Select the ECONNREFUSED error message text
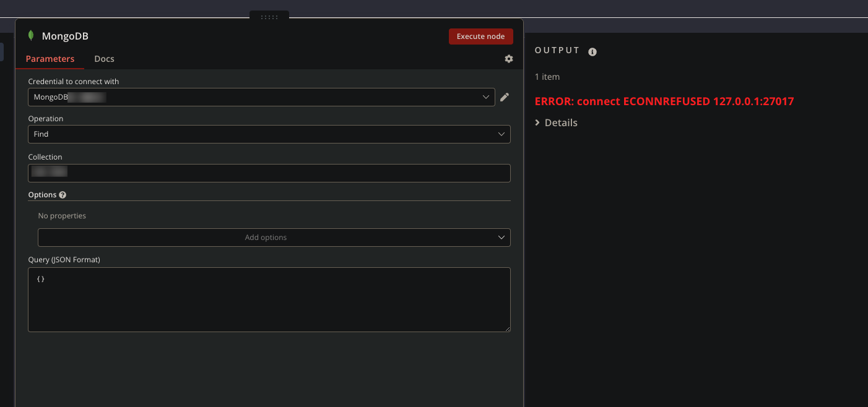Image resolution: width=868 pixels, height=407 pixels. tap(664, 101)
